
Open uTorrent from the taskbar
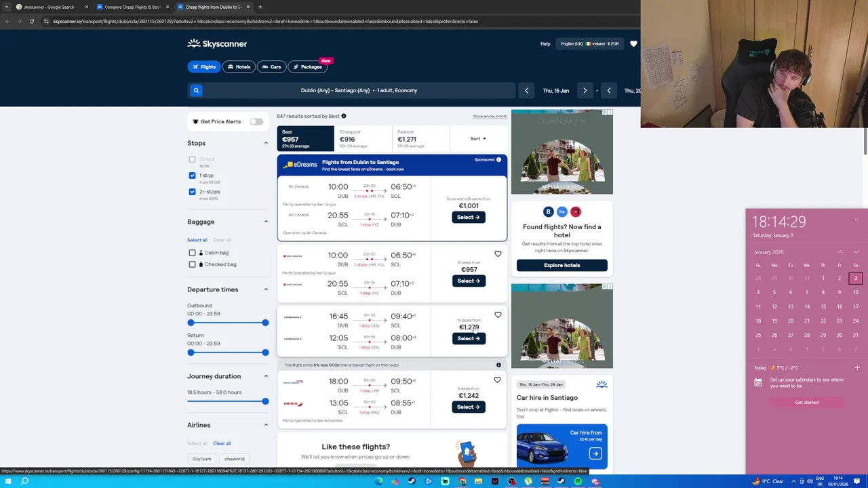click(528, 481)
